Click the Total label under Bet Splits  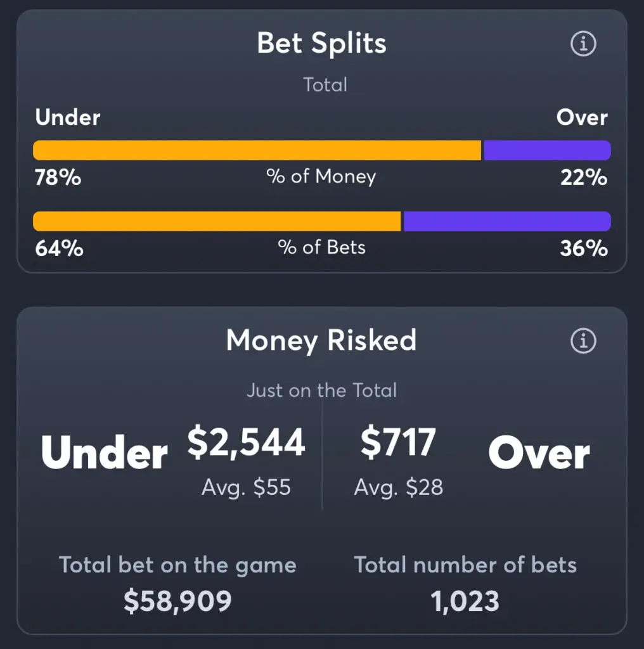(325, 85)
